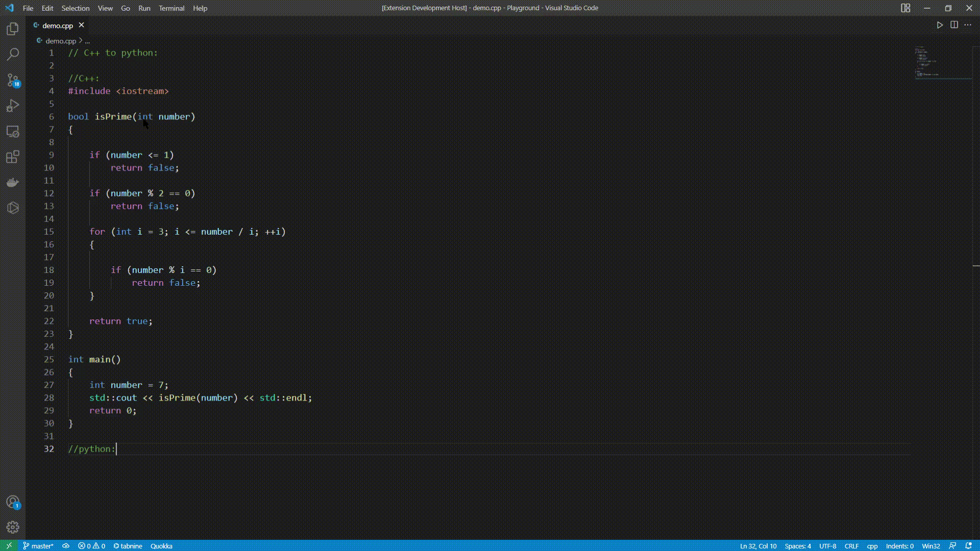Click the Run C++ file play button

940,24
